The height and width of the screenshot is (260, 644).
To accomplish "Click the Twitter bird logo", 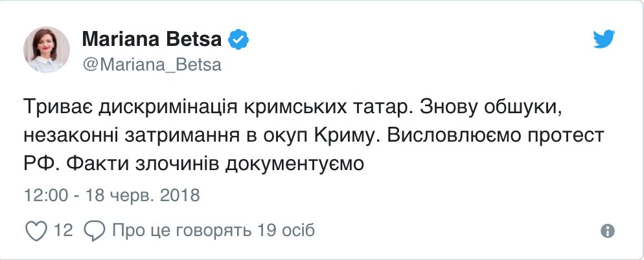I will coord(606,41).
